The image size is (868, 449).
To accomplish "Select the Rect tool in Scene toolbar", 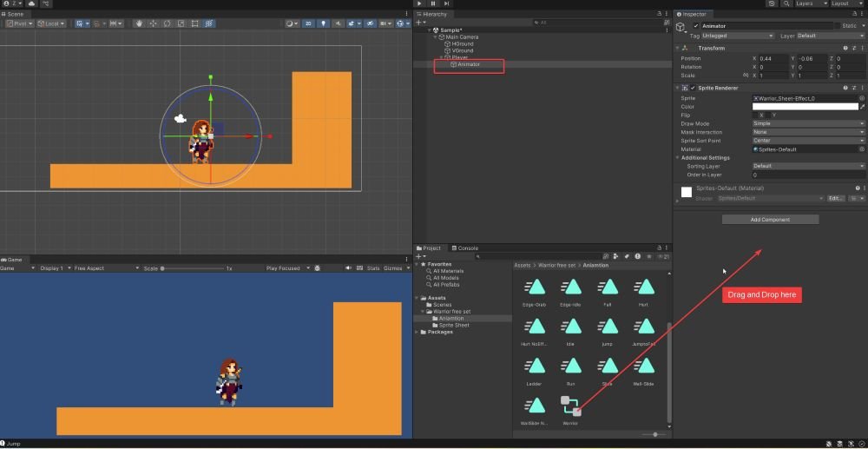I will [x=194, y=23].
